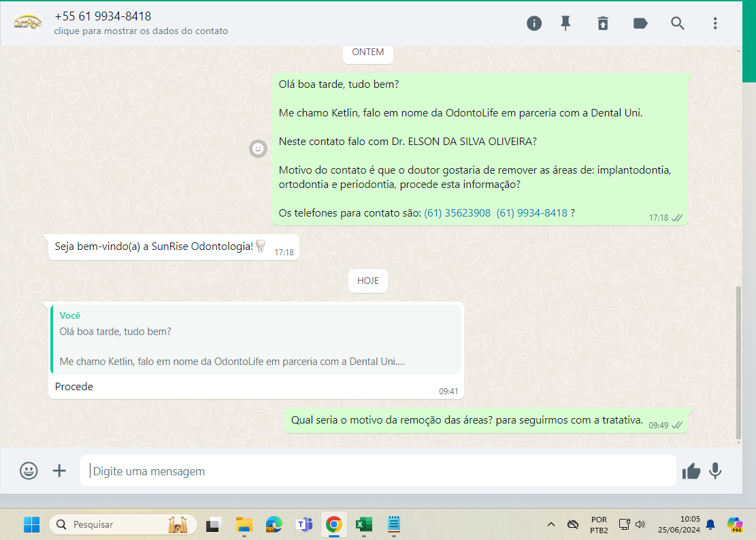Search messages with the magnifier icon

[x=678, y=23]
